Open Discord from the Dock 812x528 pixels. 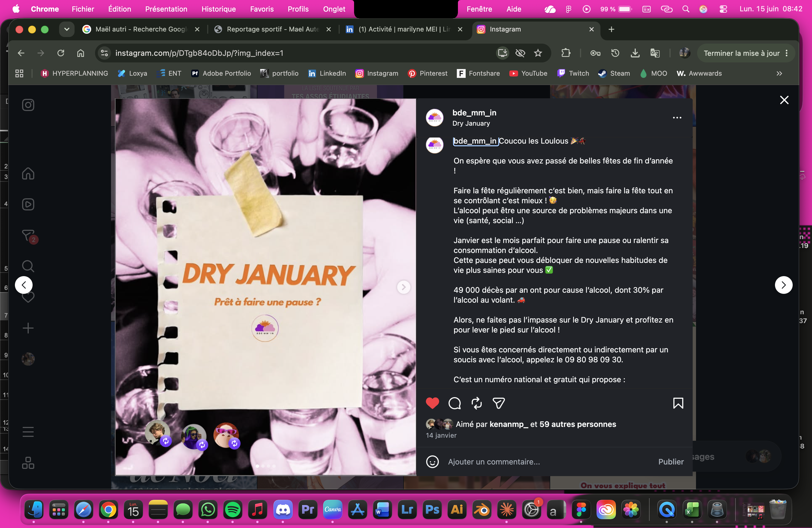point(283,509)
